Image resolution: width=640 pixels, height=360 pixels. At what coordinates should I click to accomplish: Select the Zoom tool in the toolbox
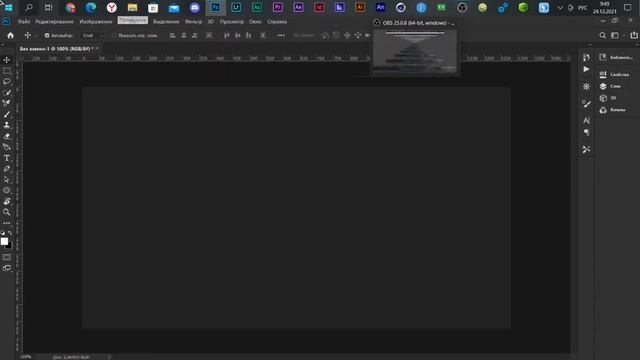pyautogui.click(x=7, y=212)
